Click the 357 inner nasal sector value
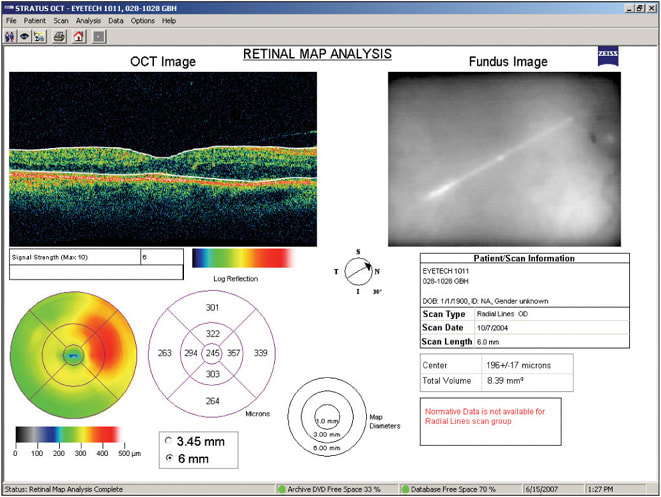Viewport: 661px width, 497px height. pos(234,353)
